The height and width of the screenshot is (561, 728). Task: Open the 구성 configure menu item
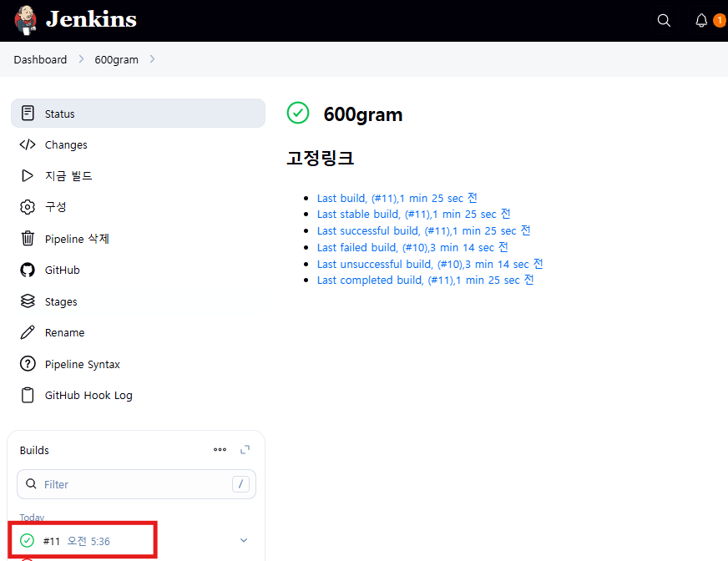[138, 207]
